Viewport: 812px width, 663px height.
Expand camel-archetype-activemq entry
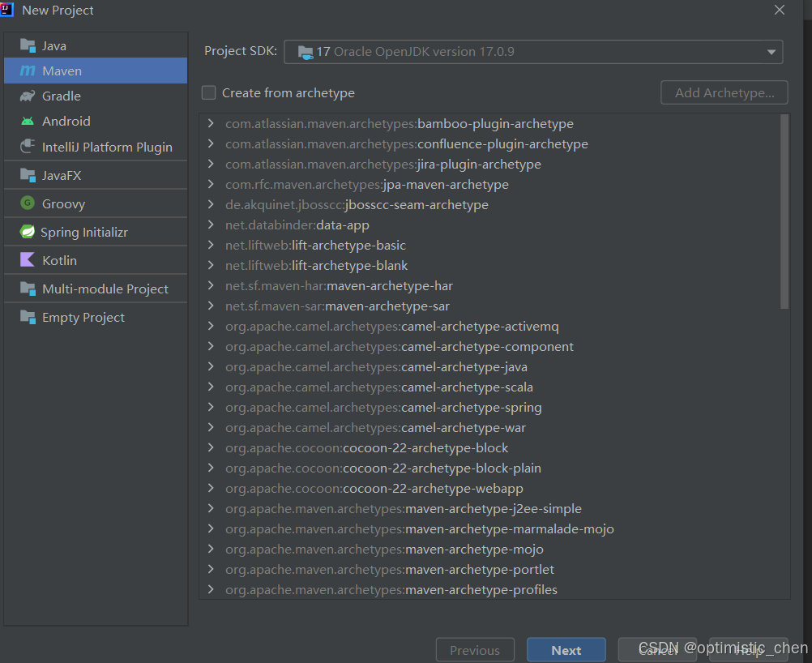point(211,326)
